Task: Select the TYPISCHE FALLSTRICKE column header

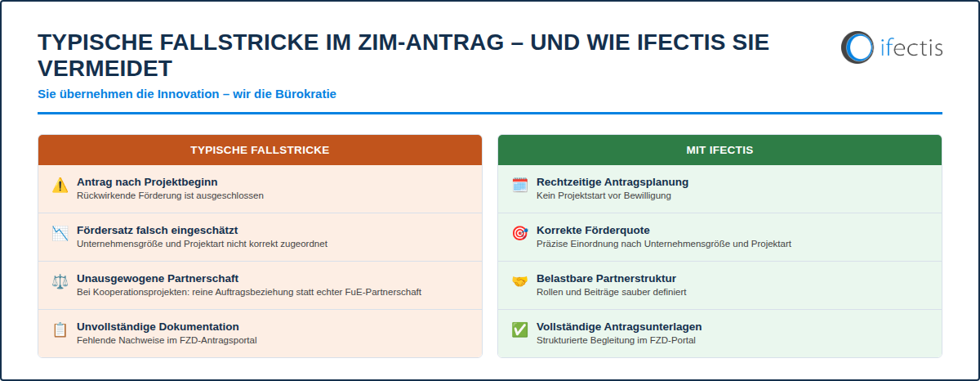Action: point(260,150)
